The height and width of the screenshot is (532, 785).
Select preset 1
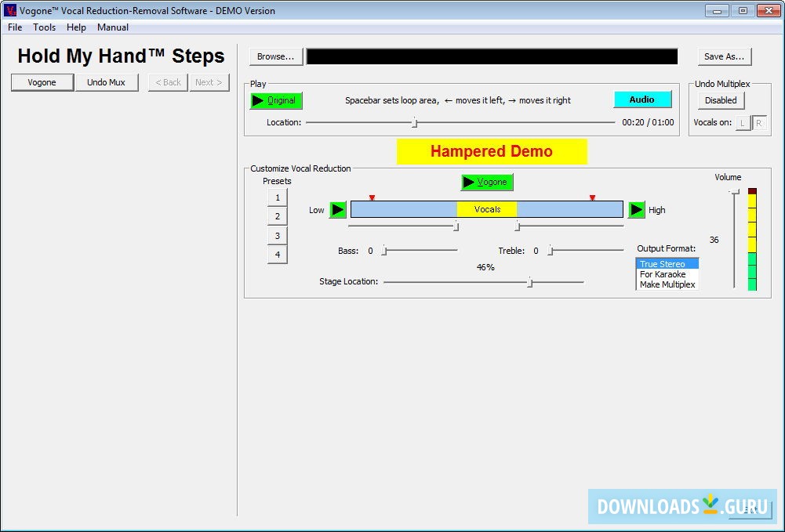[x=278, y=197]
